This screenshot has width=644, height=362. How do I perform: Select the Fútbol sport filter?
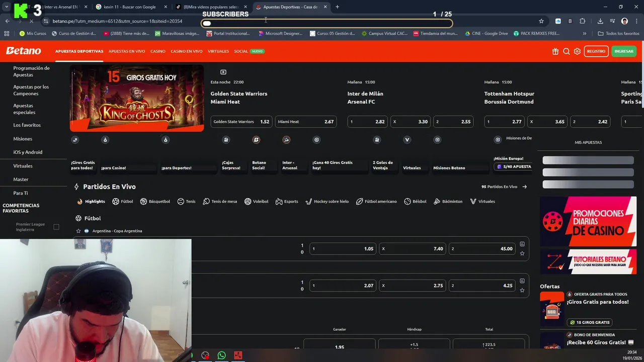pos(122,201)
